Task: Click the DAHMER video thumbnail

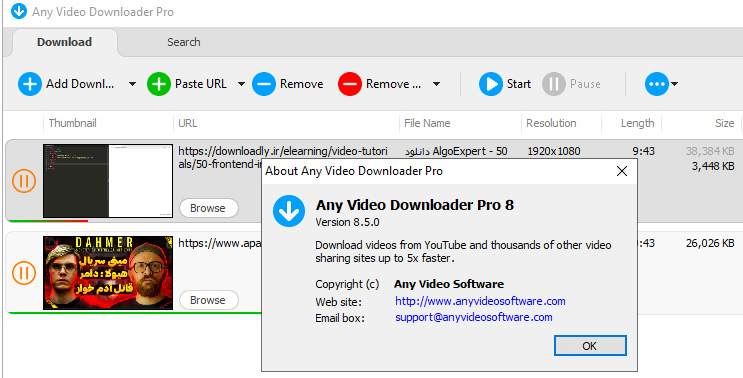Action: pyautogui.click(x=108, y=273)
